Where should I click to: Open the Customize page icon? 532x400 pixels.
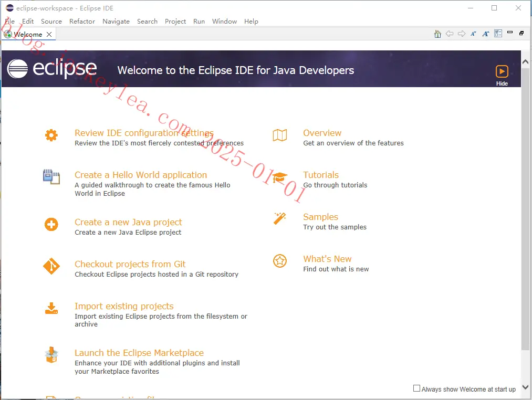(x=498, y=33)
